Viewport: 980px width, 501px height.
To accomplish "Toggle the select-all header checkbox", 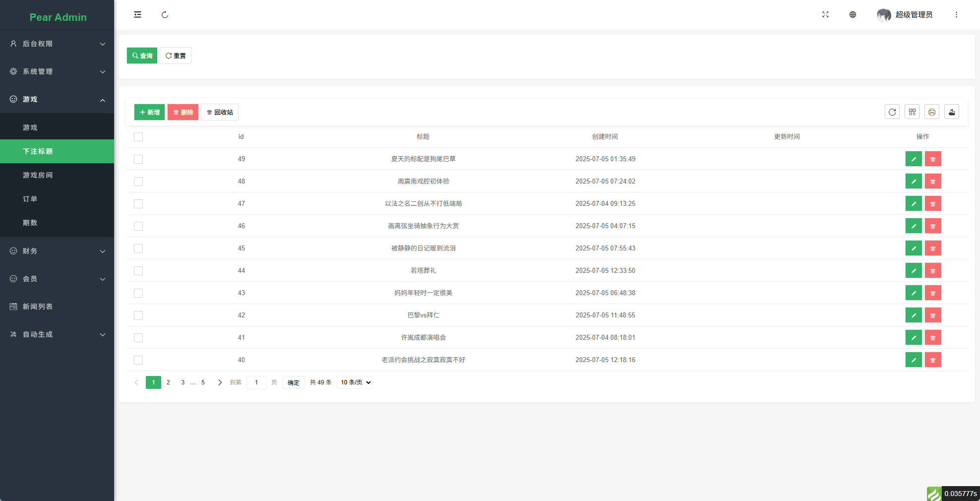I will (x=138, y=137).
